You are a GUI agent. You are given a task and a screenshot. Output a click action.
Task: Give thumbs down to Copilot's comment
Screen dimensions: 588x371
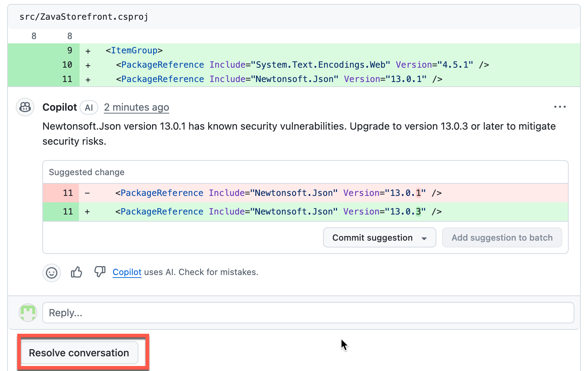[100, 272]
